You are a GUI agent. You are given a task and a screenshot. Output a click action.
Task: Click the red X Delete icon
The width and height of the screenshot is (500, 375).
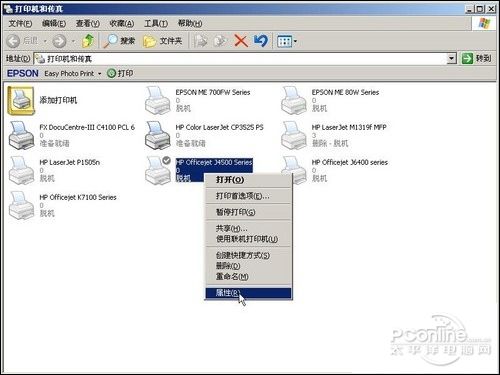[x=241, y=41]
